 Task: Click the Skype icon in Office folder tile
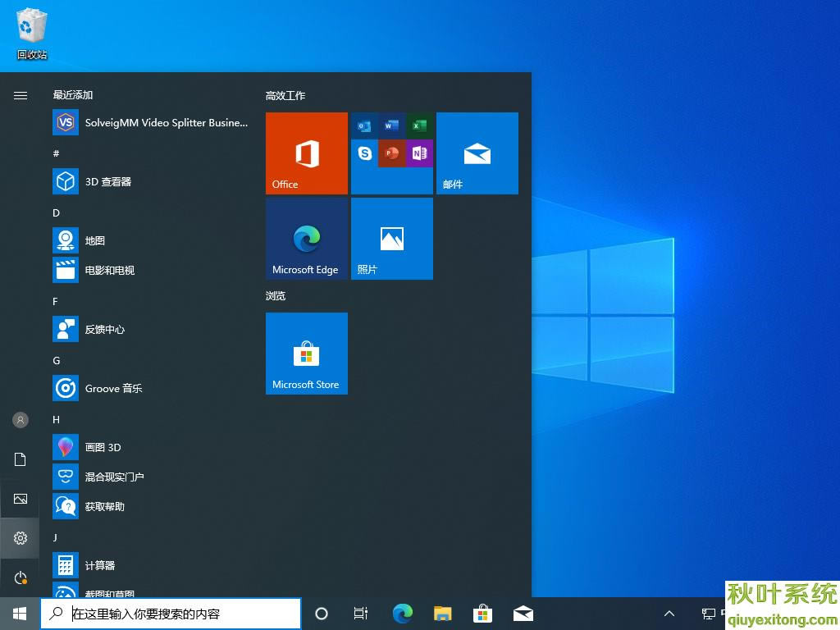(364, 153)
